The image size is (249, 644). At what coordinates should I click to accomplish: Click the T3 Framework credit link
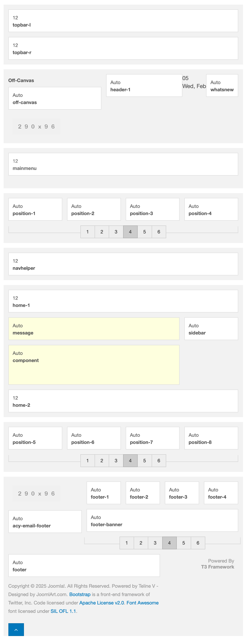pyautogui.click(x=217, y=567)
